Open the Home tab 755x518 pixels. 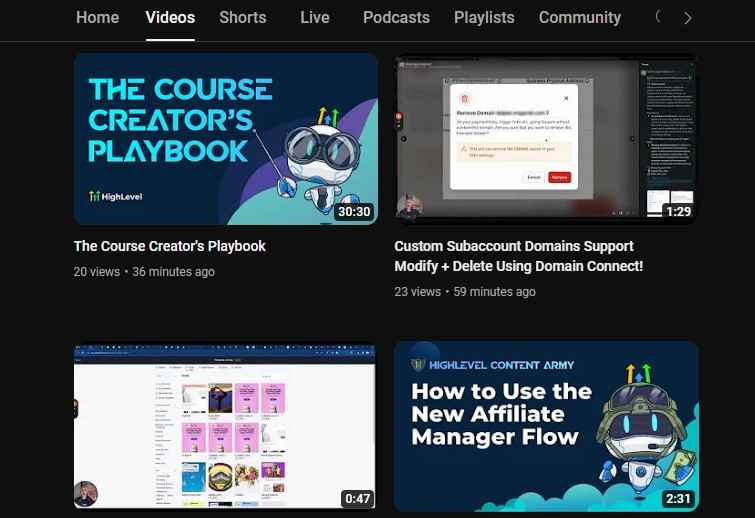tap(97, 18)
